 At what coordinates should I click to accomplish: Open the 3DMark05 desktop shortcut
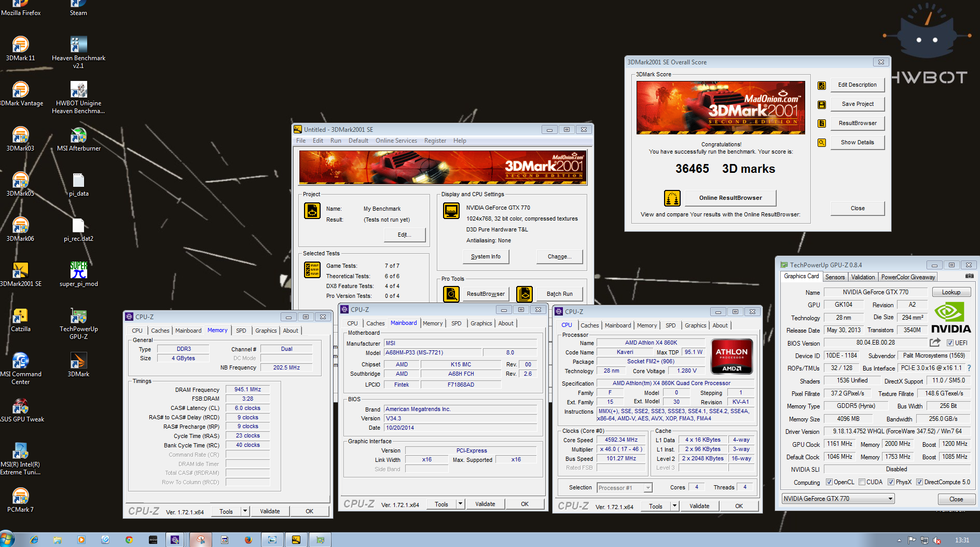click(x=20, y=184)
